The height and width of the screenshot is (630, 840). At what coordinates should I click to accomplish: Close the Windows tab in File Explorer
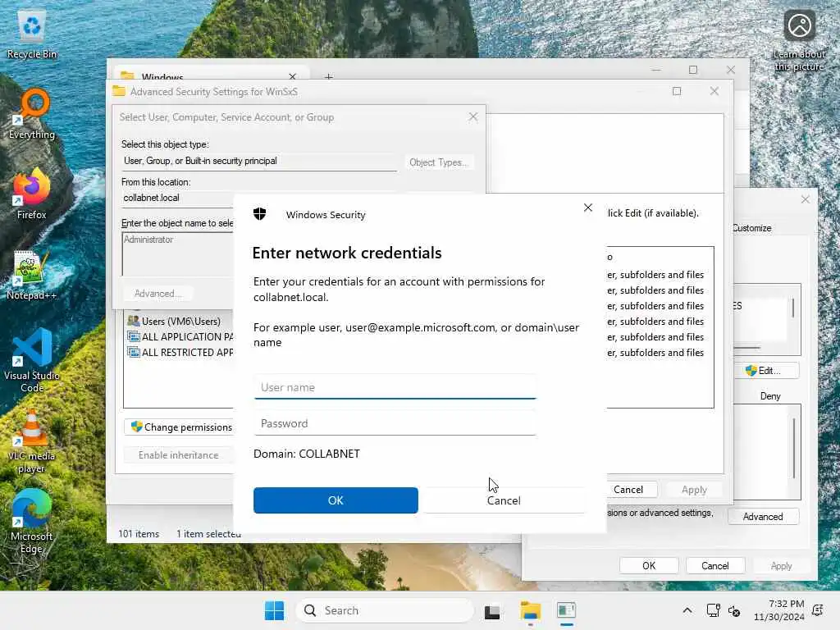tap(292, 76)
